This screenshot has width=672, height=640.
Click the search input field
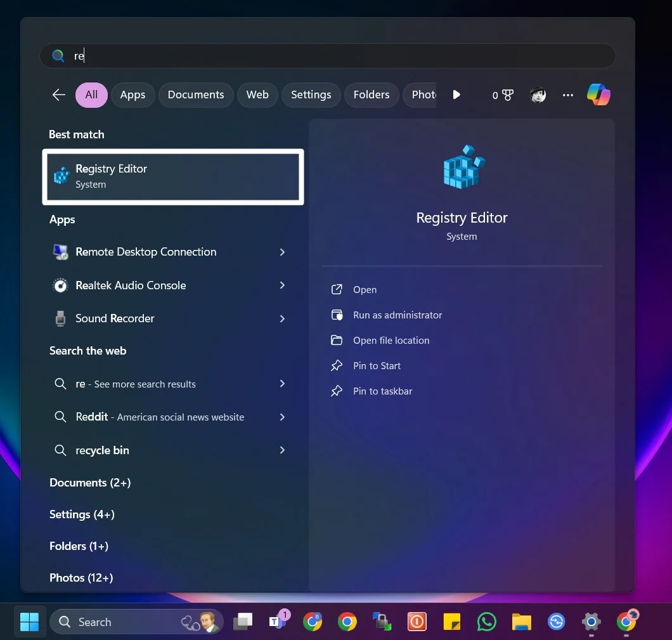pyautogui.click(x=328, y=56)
